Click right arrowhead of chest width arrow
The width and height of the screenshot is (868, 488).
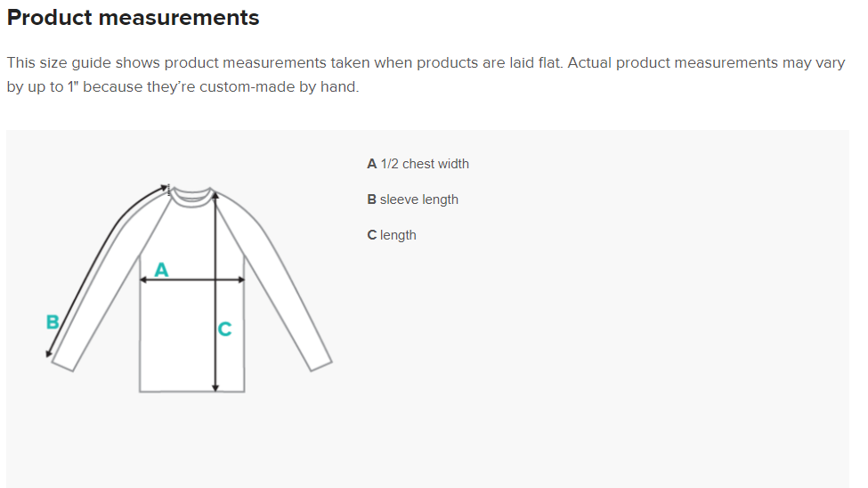241,280
